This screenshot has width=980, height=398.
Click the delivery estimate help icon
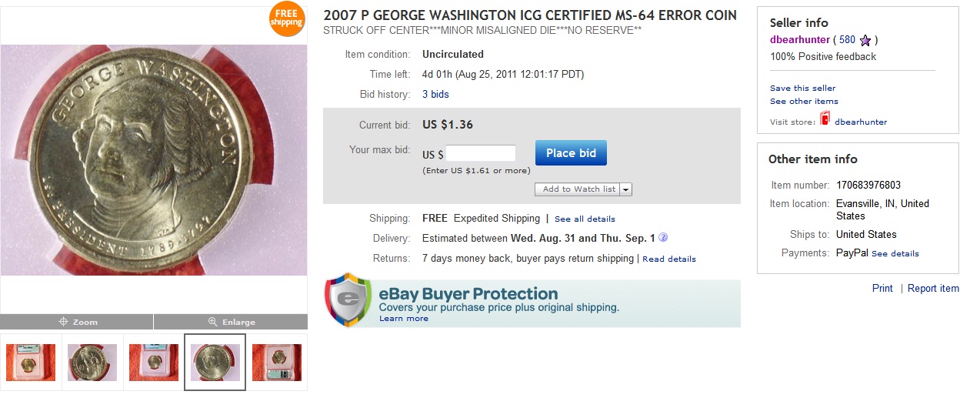tap(663, 238)
